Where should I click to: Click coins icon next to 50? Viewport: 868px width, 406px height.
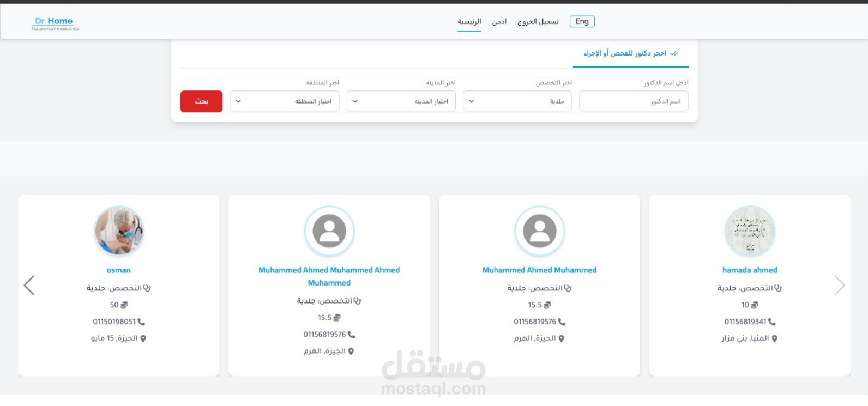[124, 305]
